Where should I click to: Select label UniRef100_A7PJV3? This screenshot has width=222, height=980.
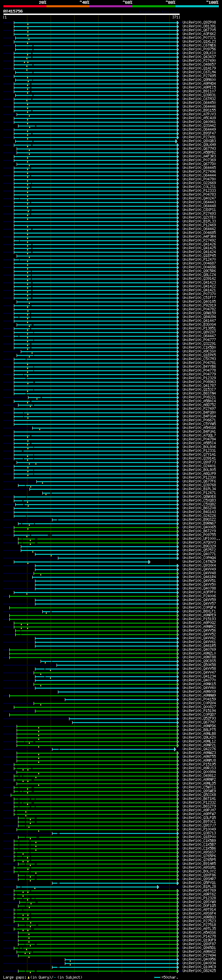tap(199, 114)
